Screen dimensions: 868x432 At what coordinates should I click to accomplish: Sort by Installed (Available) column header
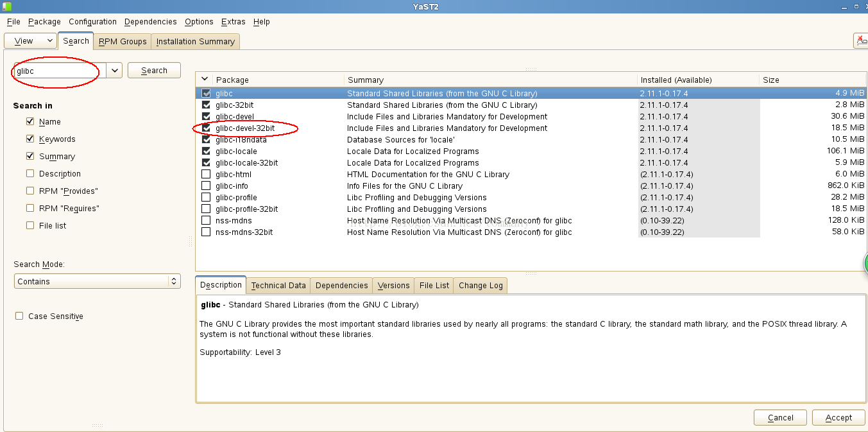[699, 80]
